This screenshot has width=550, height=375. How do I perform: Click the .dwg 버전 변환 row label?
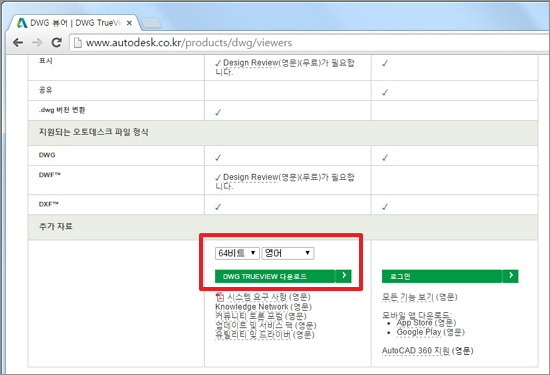coord(62,110)
